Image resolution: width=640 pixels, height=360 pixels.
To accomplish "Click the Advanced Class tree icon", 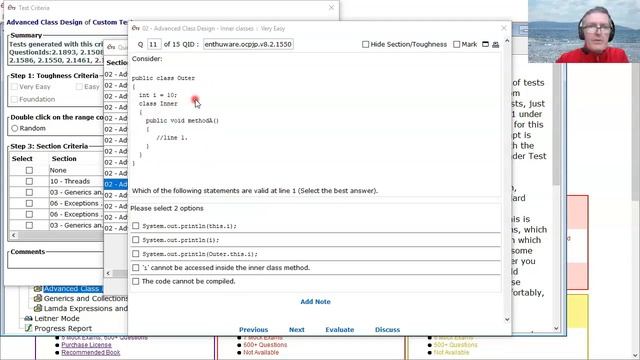I will tap(38, 289).
